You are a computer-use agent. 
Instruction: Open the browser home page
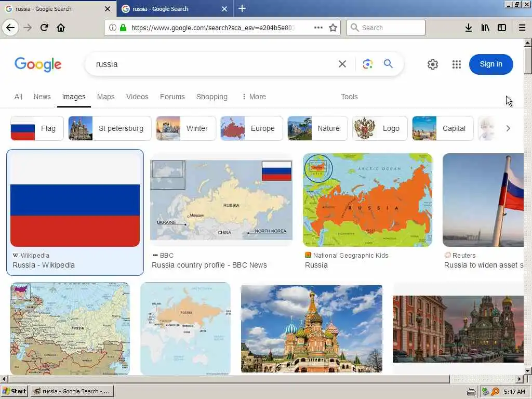(61, 28)
